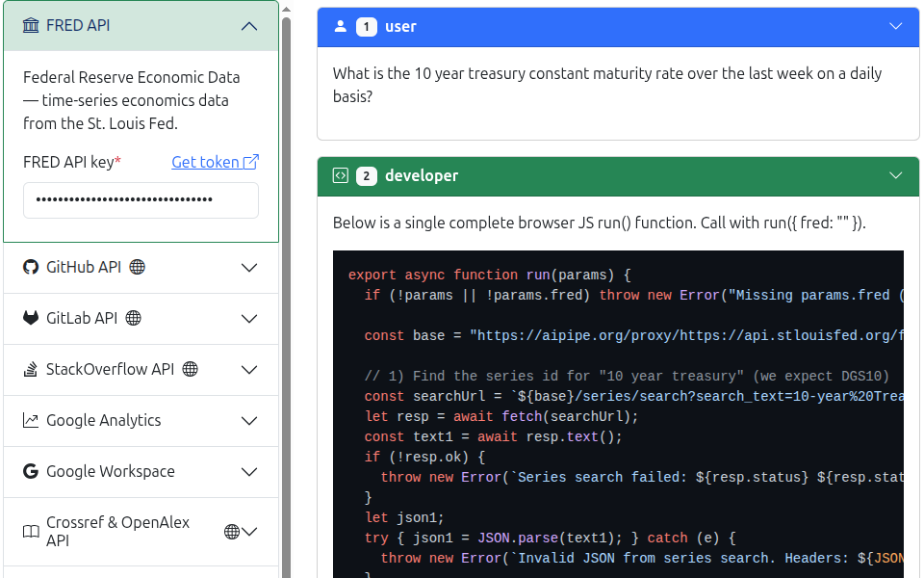Viewport: 924px width, 578px height.
Task: Click the GitLab fox logo icon
Action: tap(29, 317)
